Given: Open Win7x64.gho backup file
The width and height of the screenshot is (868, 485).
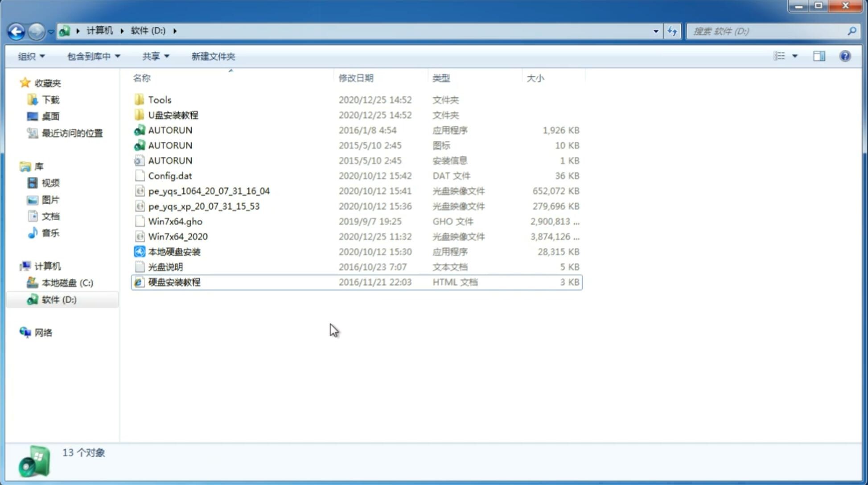Looking at the screenshot, I should (x=175, y=221).
